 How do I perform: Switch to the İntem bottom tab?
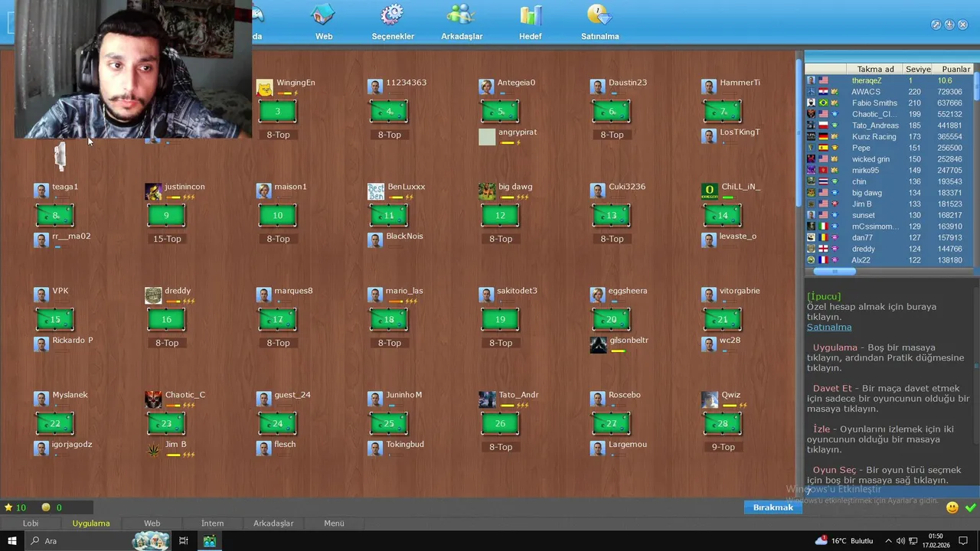[212, 523]
